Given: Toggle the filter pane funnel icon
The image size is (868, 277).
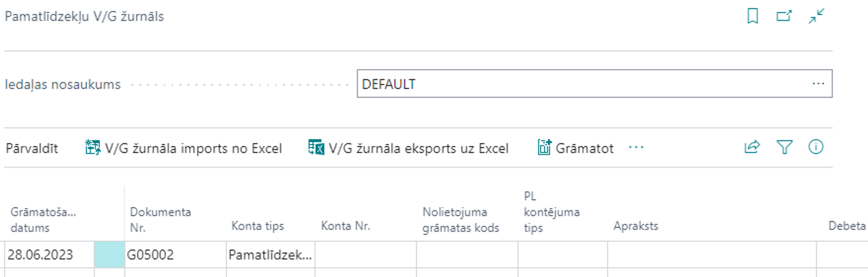Looking at the screenshot, I should [x=784, y=147].
